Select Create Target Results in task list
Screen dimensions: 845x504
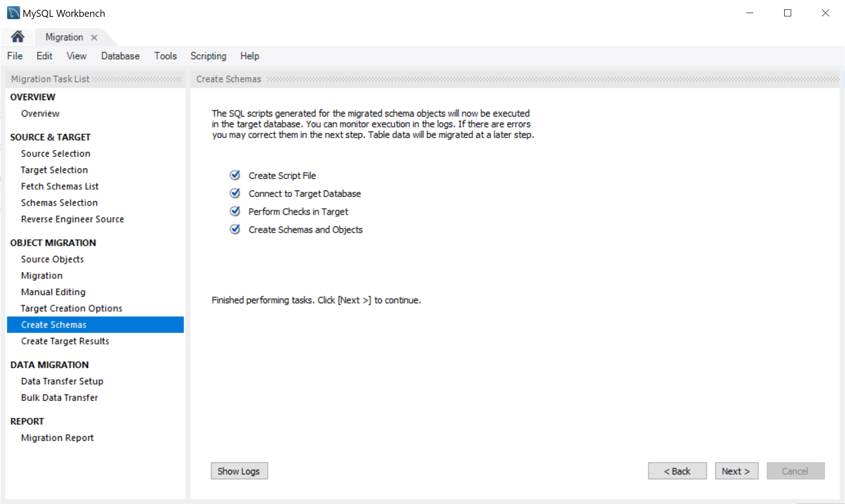(x=65, y=341)
